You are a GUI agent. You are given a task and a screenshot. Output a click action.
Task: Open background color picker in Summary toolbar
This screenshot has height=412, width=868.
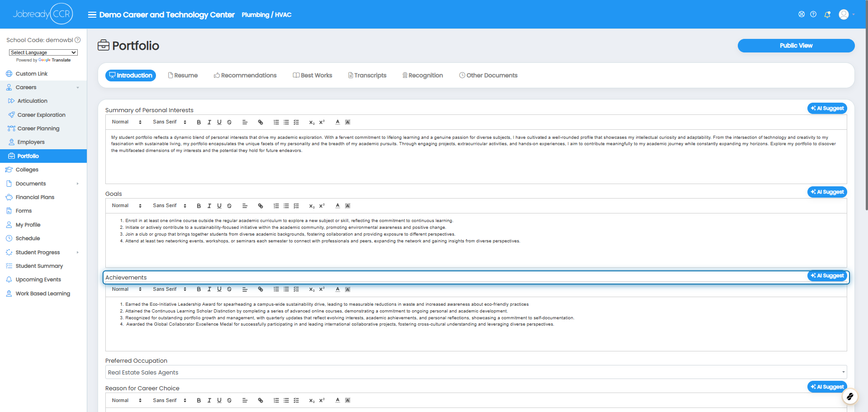[x=348, y=122]
